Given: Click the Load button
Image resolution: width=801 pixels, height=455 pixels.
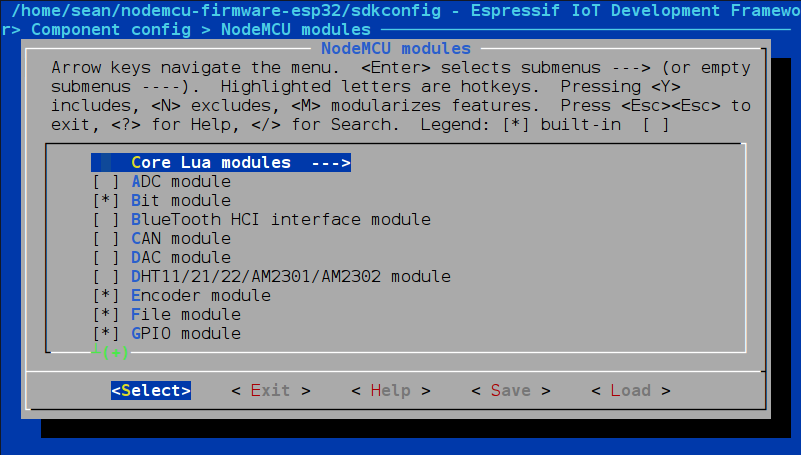Looking at the screenshot, I should [631, 391].
